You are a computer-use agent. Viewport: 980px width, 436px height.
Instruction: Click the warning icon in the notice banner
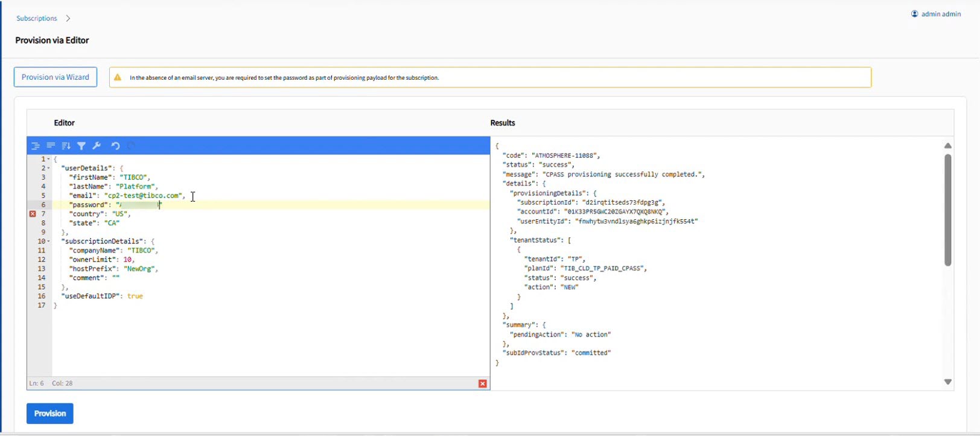118,77
